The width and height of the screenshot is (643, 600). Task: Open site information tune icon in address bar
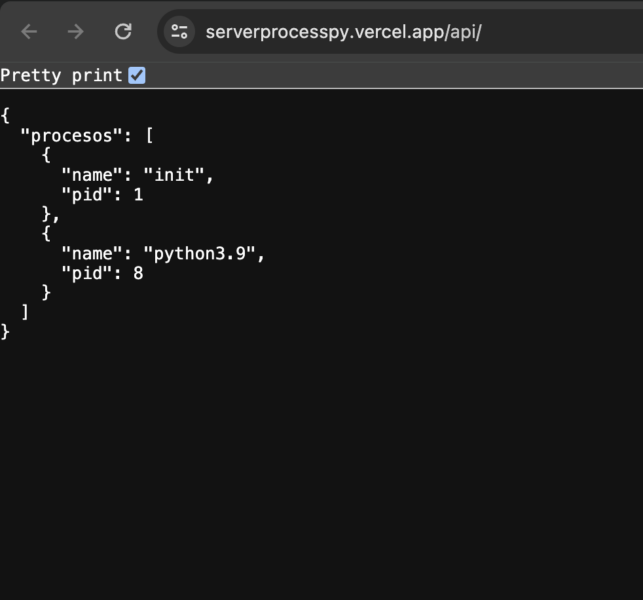[179, 32]
